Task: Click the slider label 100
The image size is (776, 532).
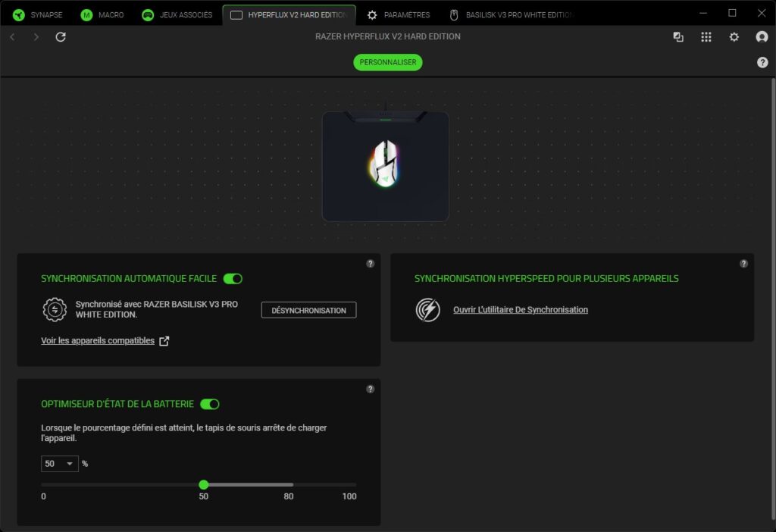Action: pos(349,496)
